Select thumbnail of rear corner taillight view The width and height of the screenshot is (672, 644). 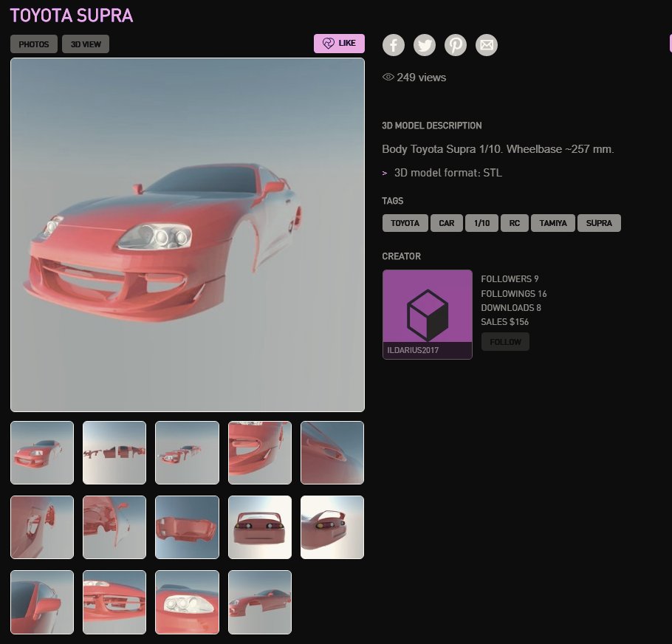(332, 527)
